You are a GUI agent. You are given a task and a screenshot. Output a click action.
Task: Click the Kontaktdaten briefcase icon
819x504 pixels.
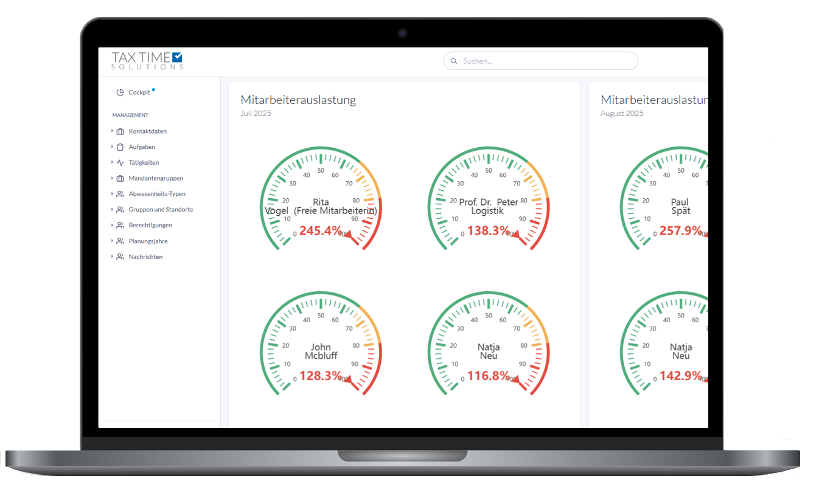pyautogui.click(x=120, y=131)
